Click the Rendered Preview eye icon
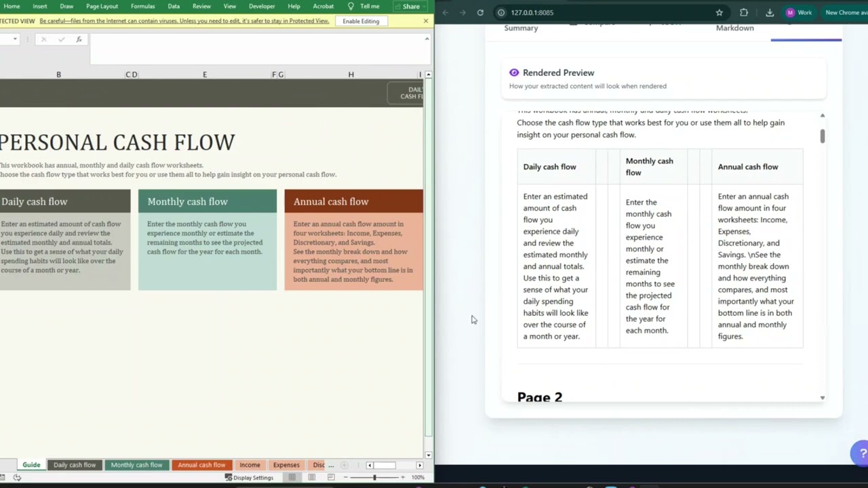 pyautogui.click(x=514, y=73)
